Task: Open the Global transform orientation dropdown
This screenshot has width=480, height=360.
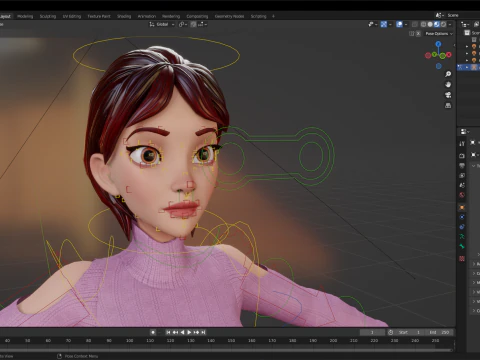Action: [162, 24]
